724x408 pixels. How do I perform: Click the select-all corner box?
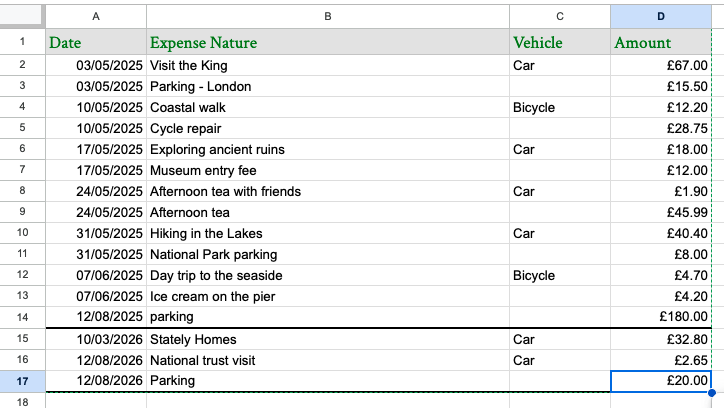22,16
